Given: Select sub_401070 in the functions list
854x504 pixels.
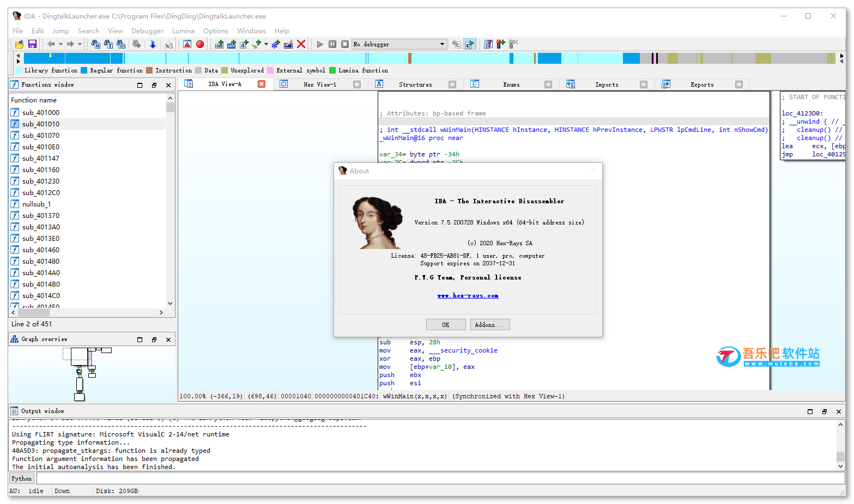Looking at the screenshot, I should tap(88, 136).
